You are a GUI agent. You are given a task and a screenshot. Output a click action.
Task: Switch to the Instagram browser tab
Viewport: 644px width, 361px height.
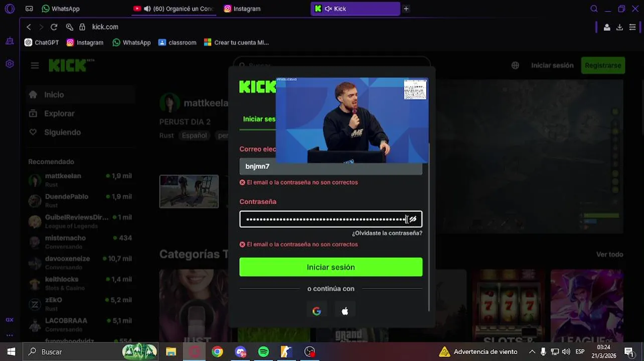(242, 9)
